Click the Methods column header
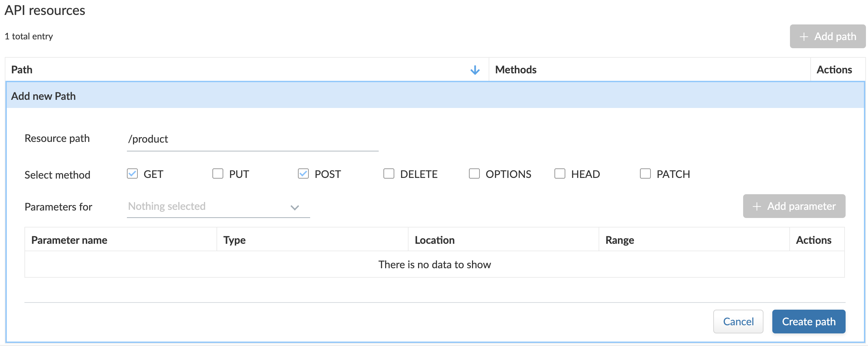 tap(649, 70)
